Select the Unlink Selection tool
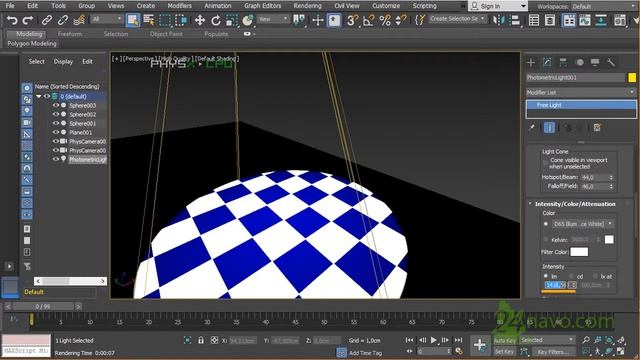Image resolution: width=640 pixels, height=360 pixels. click(x=62, y=20)
